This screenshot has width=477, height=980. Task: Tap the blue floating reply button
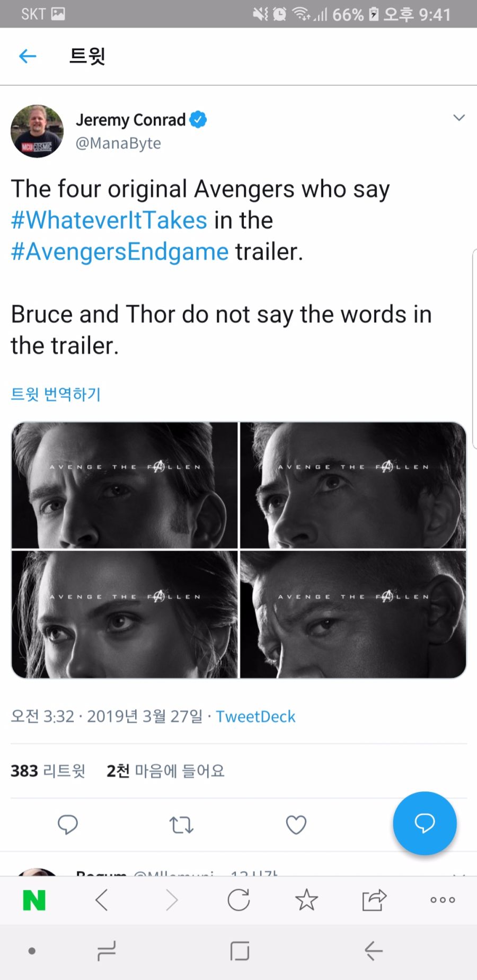click(425, 823)
